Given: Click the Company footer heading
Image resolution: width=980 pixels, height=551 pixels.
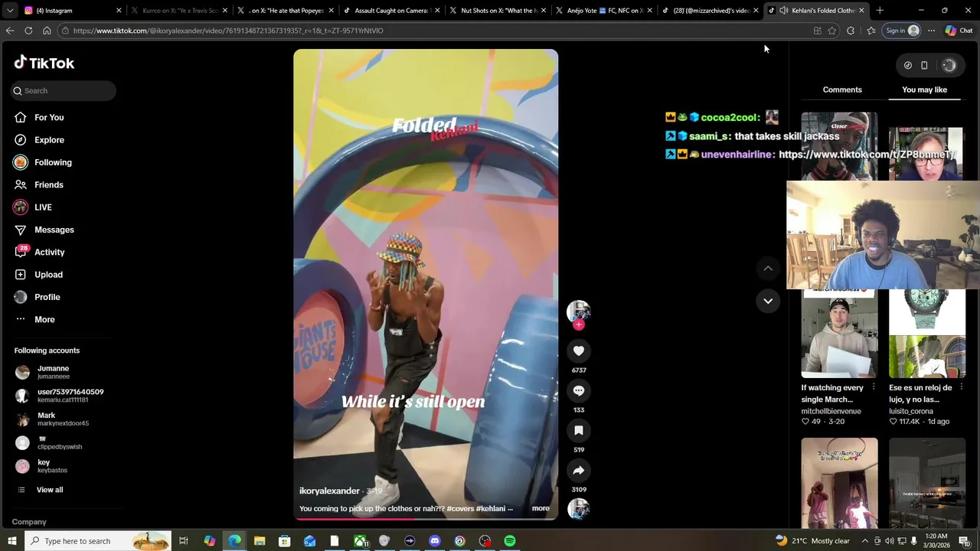Looking at the screenshot, I should coord(29,522).
